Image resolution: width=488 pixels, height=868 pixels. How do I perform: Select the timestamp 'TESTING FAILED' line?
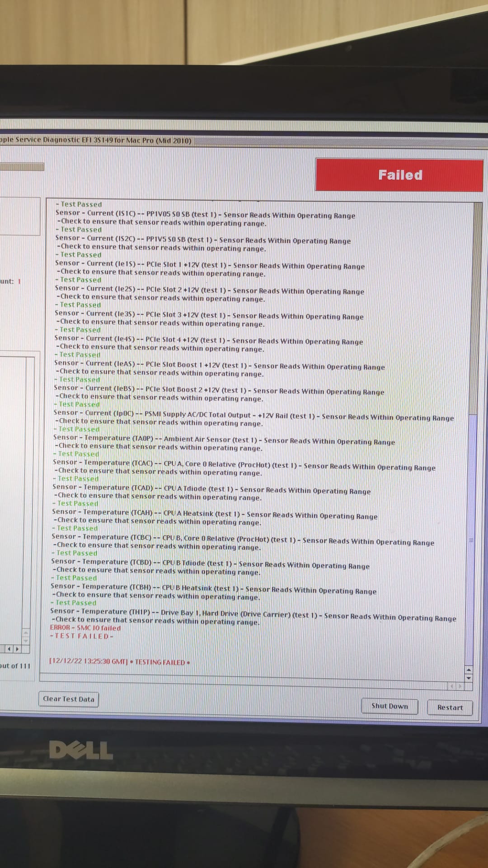pos(119,662)
